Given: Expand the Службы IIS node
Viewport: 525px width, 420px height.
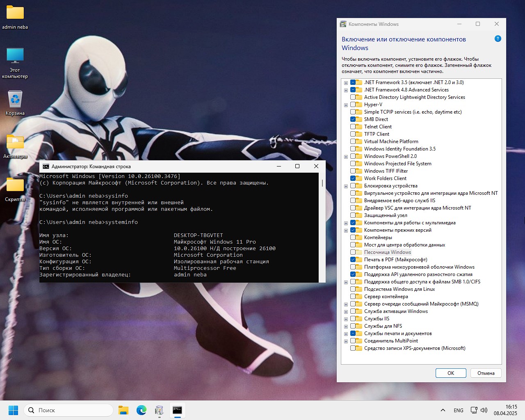Looking at the screenshot, I should (x=346, y=319).
